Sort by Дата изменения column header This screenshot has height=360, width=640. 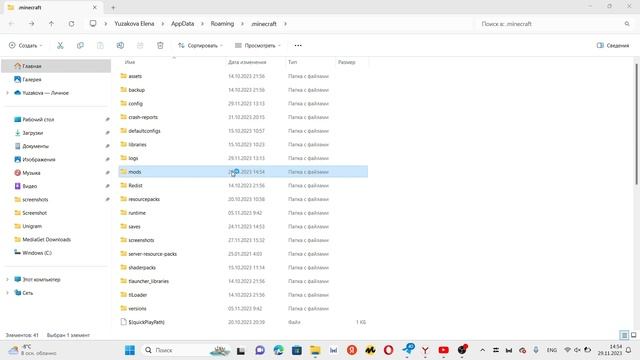(x=247, y=62)
